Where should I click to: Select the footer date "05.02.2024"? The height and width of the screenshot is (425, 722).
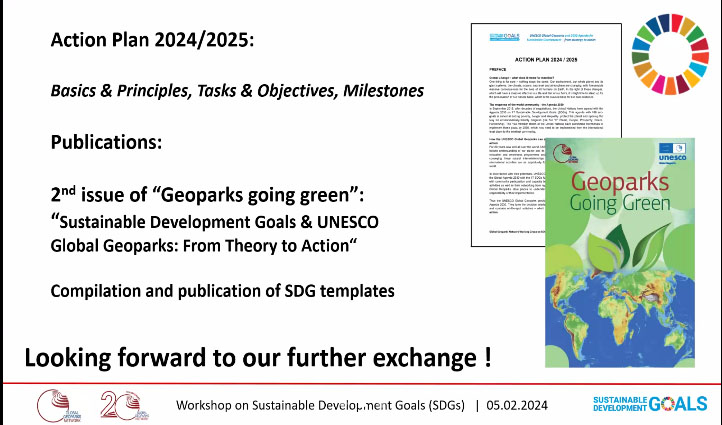click(x=517, y=405)
